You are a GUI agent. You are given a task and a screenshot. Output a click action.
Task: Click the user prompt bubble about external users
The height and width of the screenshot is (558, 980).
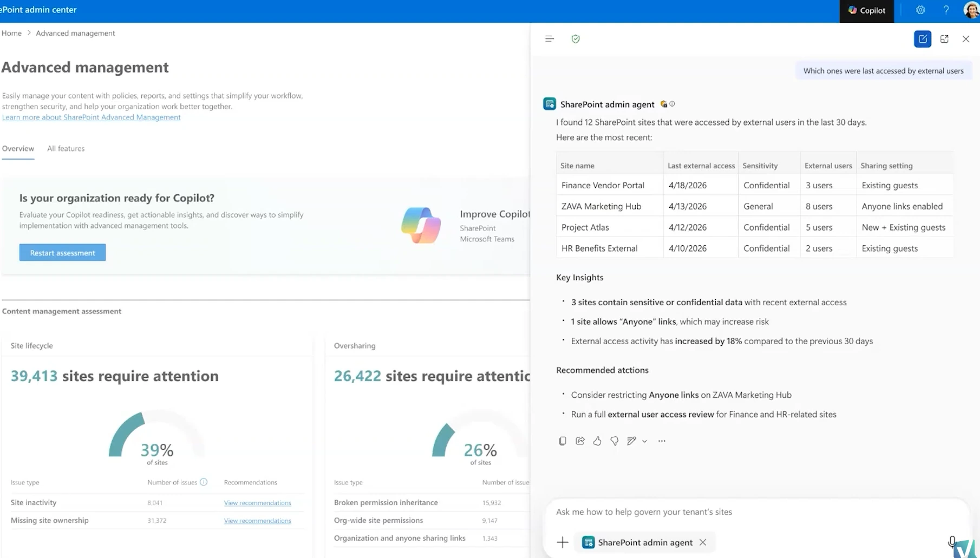(x=883, y=71)
